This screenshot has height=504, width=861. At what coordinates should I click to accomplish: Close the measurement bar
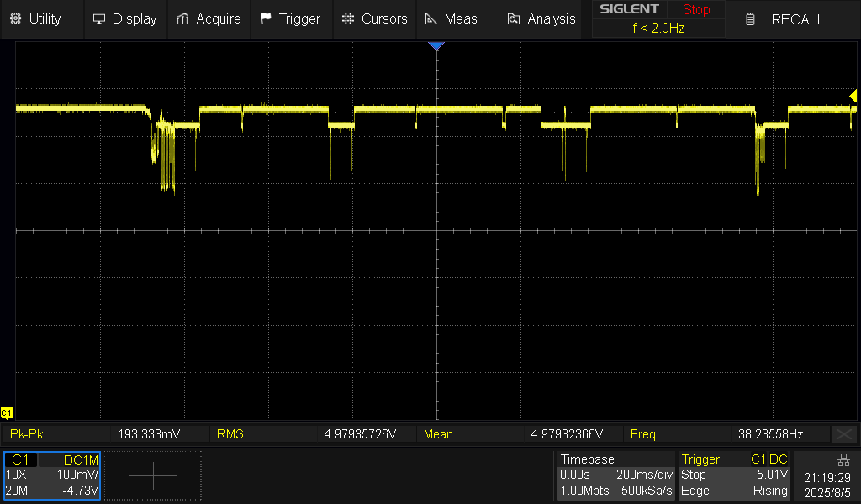(x=843, y=434)
